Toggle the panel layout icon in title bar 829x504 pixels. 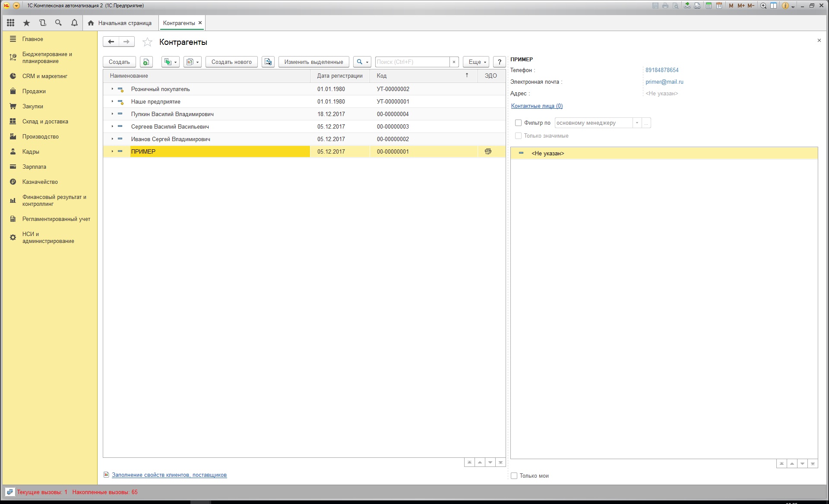[x=774, y=6]
